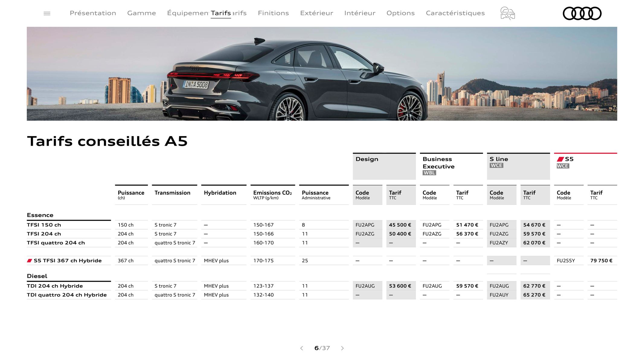The image size is (644, 362).
Task: Click the 56 370 € price
Action: pyautogui.click(x=467, y=234)
